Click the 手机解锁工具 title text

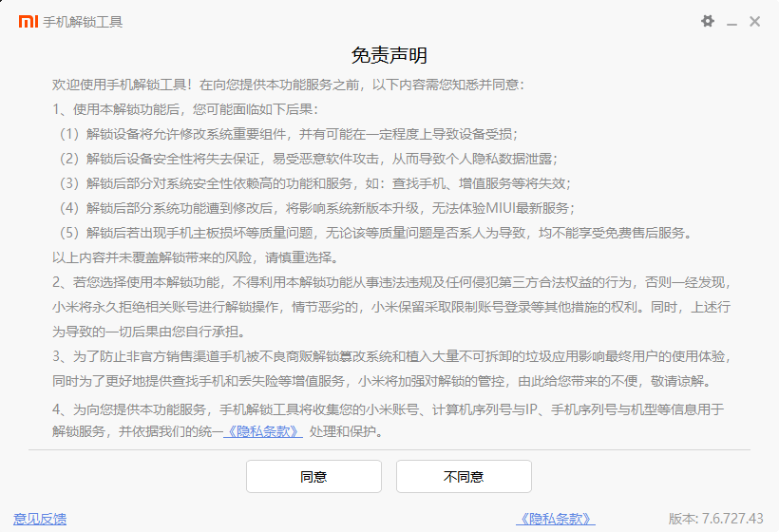83,22
